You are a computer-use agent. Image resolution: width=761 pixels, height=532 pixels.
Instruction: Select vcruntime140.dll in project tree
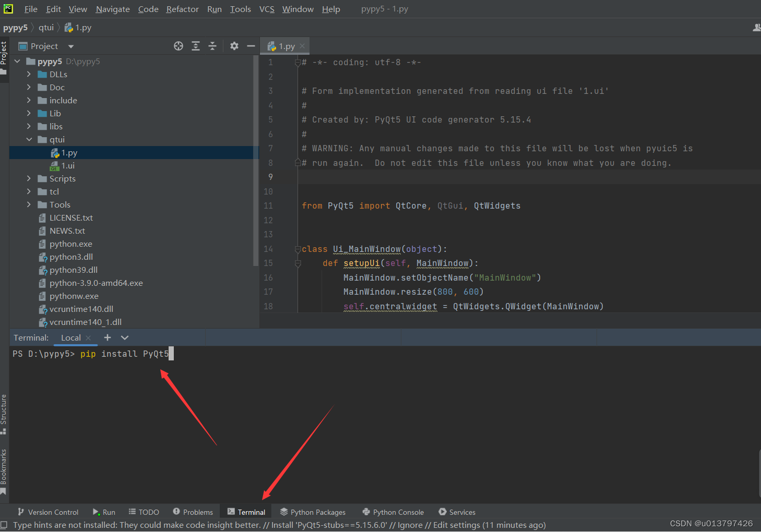click(134, 309)
